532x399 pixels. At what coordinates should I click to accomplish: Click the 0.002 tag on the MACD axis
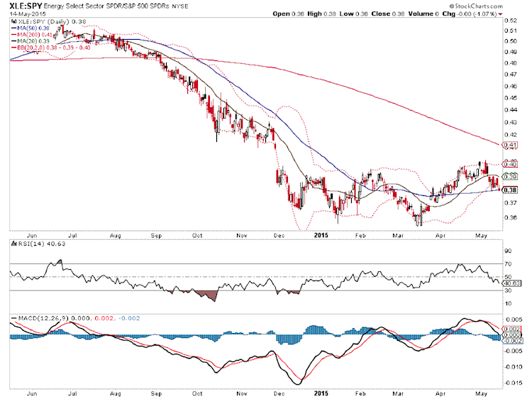click(511, 329)
